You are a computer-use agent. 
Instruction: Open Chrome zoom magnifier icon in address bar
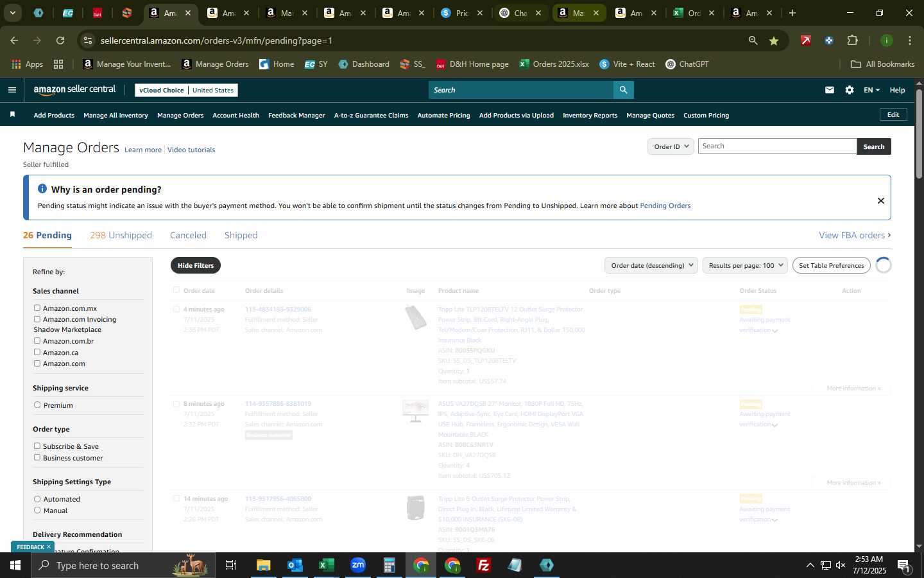tap(753, 40)
